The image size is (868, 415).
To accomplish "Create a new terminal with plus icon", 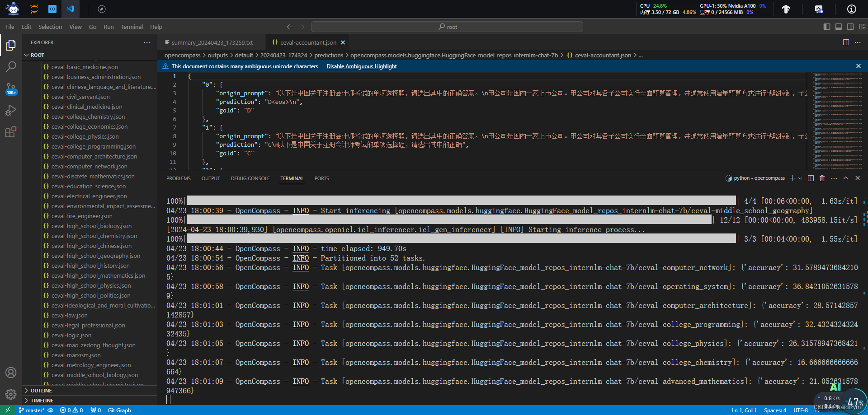I will [792, 178].
